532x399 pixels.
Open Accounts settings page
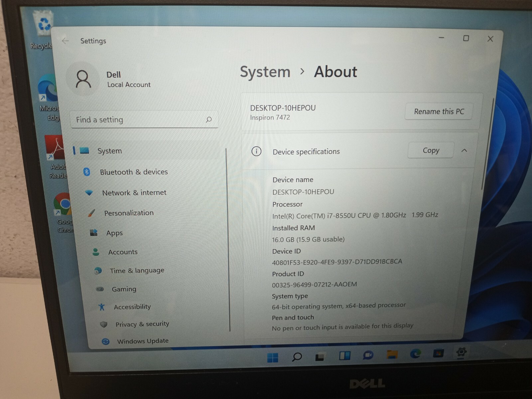123,252
